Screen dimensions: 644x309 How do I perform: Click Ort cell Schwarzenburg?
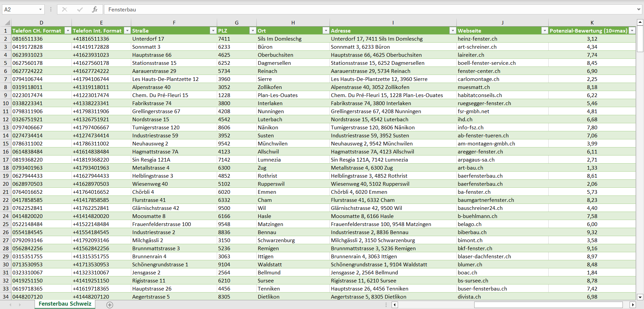click(x=293, y=240)
